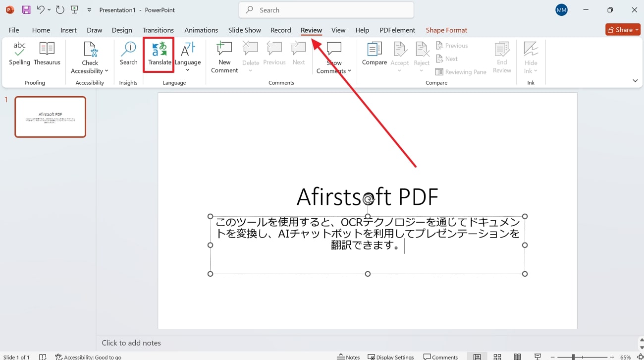Switch to the View tab
This screenshot has height=360, width=644.
click(x=338, y=30)
